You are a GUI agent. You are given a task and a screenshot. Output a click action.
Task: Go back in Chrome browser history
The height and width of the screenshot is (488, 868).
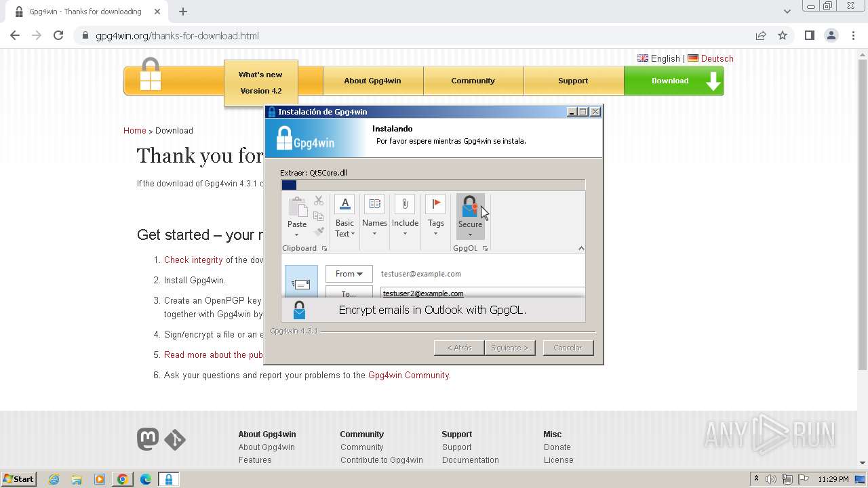click(x=15, y=36)
